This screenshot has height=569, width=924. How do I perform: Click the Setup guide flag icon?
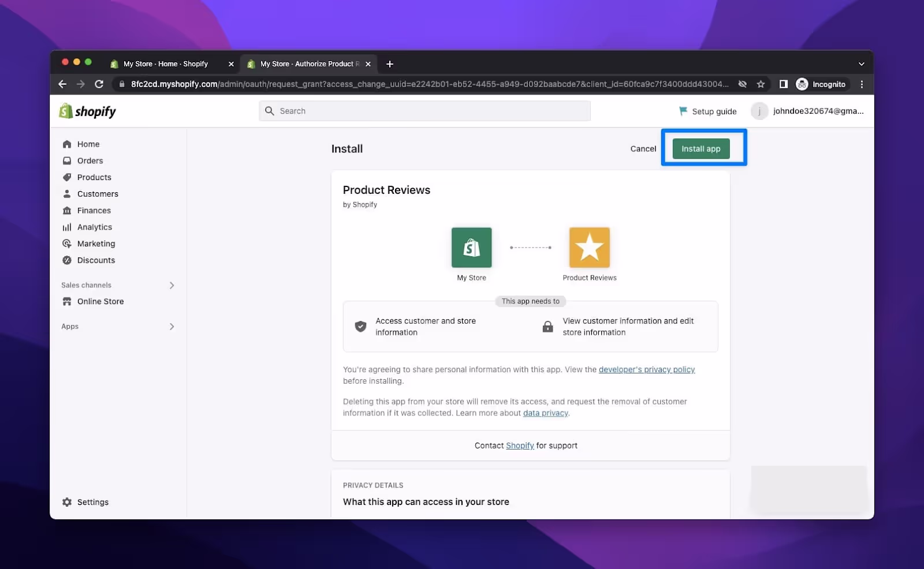683,111
